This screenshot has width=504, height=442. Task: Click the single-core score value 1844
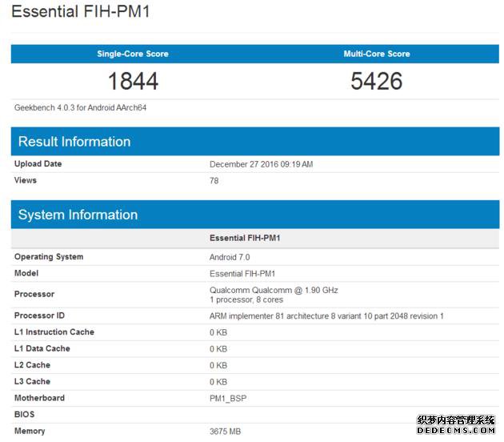tap(133, 81)
